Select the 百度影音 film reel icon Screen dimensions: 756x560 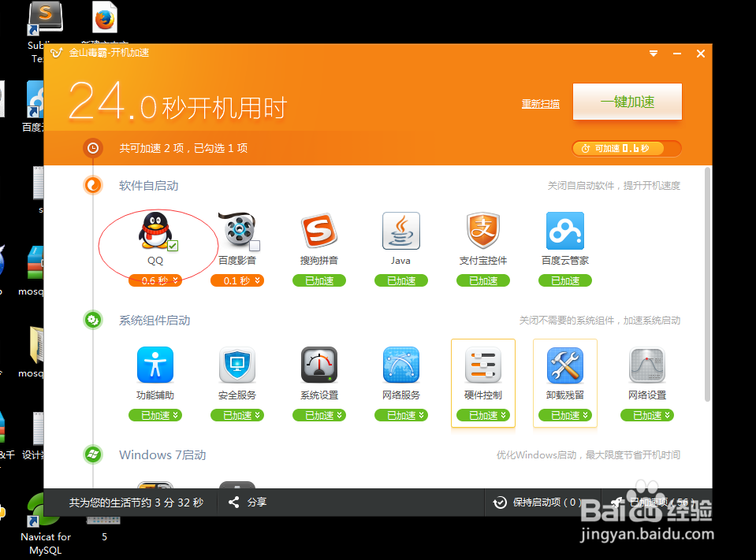[x=237, y=229]
